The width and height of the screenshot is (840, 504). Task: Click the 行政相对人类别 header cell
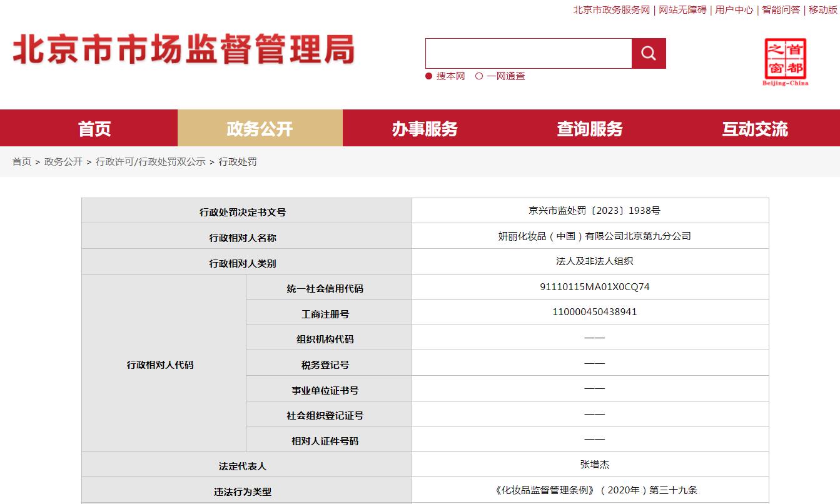coord(246,261)
